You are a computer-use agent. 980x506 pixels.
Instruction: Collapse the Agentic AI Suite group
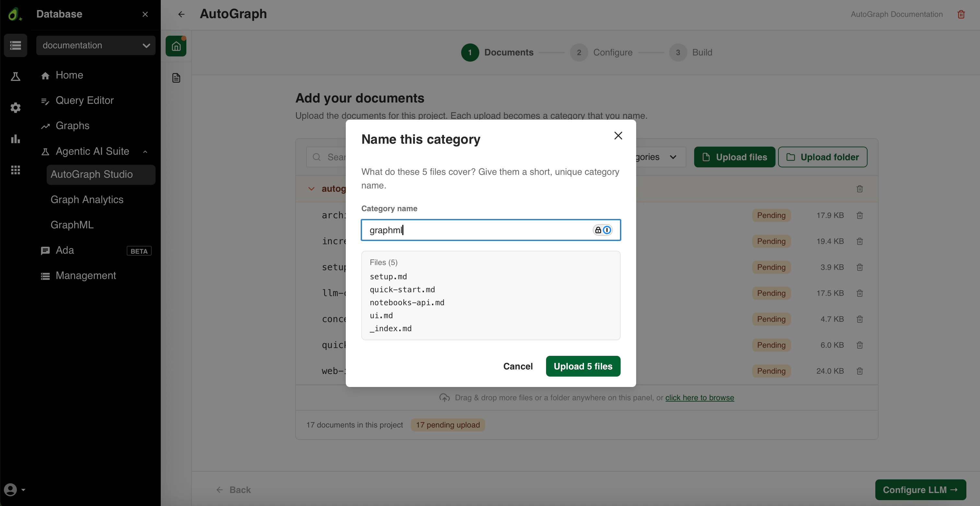[145, 151]
